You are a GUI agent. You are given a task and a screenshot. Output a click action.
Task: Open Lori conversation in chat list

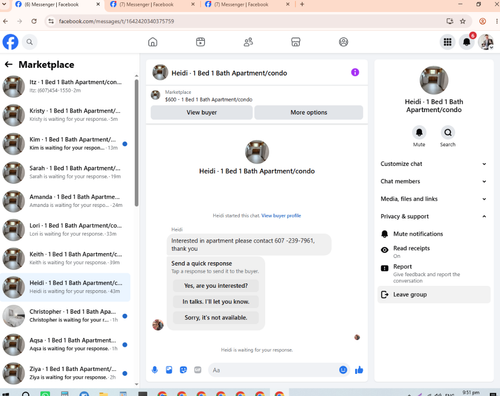tap(65, 230)
